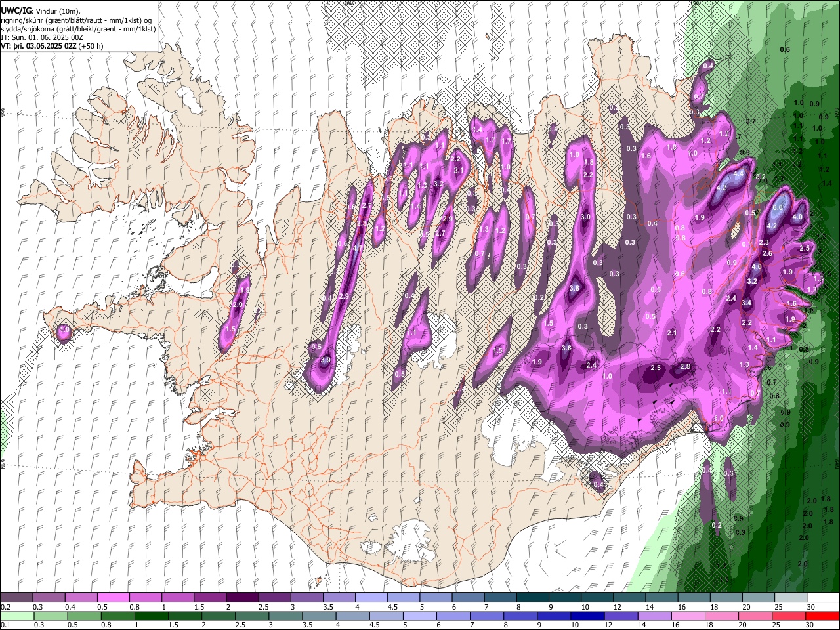
Task: Select the pink lower swatch starting at 18
Action: 721,616
